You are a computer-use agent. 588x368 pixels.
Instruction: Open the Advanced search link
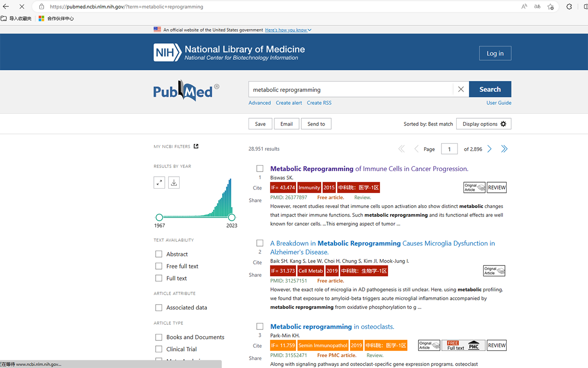pyautogui.click(x=260, y=103)
